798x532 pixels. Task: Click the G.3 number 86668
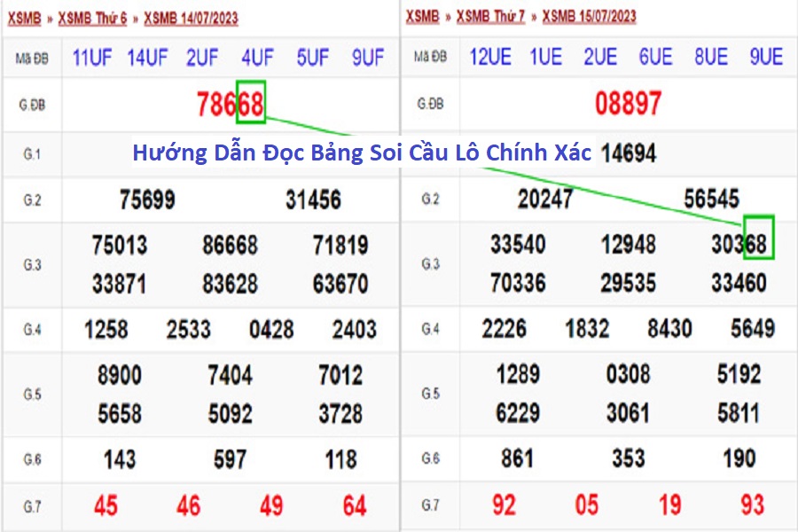[230, 245]
